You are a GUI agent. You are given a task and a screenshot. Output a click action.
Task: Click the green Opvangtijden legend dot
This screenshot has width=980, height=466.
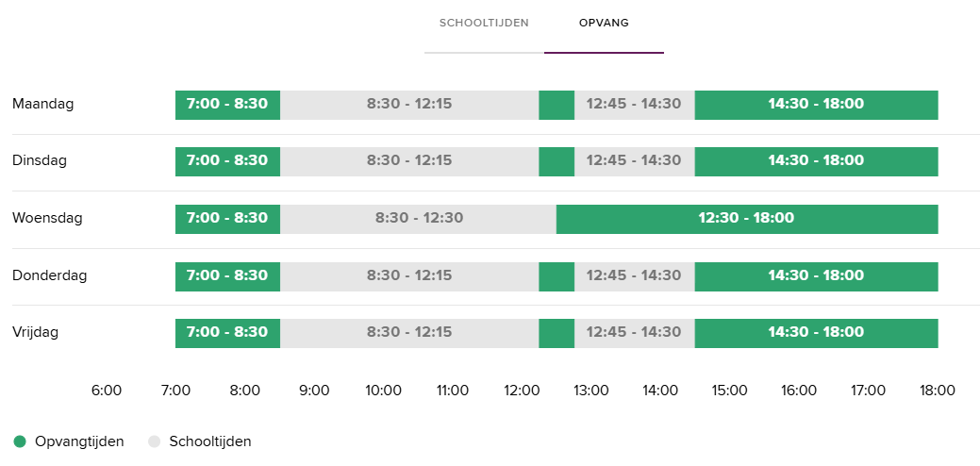click(20, 441)
